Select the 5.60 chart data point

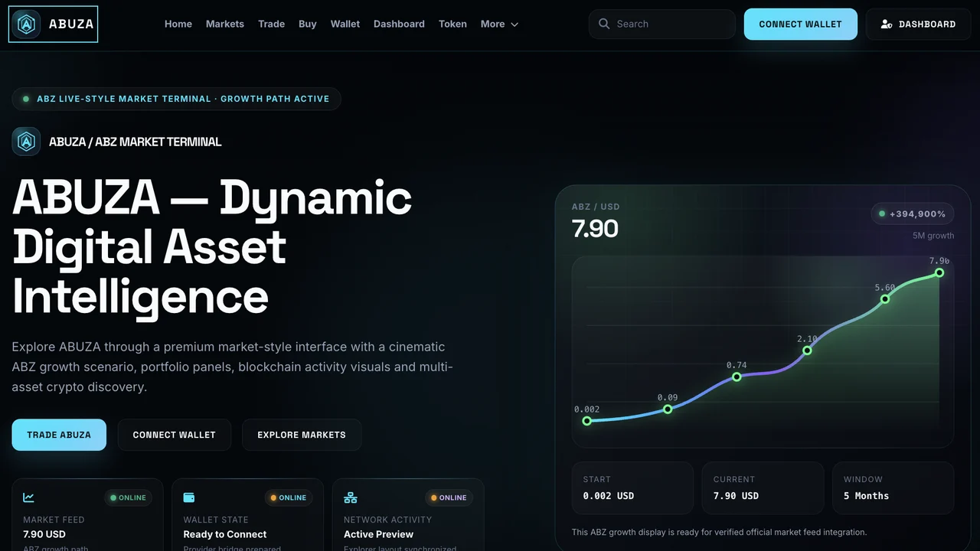pyautogui.click(x=885, y=299)
